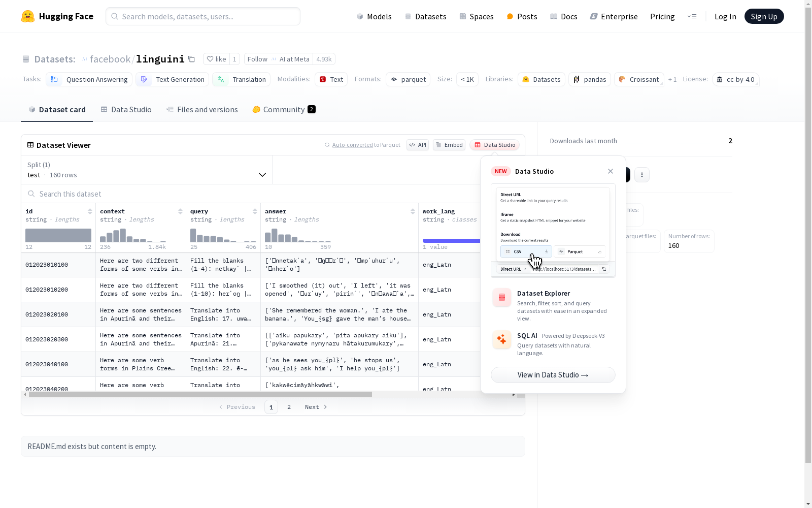The image size is (812, 508).
Task: Click View in Data Studio button
Action: click(x=553, y=375)
